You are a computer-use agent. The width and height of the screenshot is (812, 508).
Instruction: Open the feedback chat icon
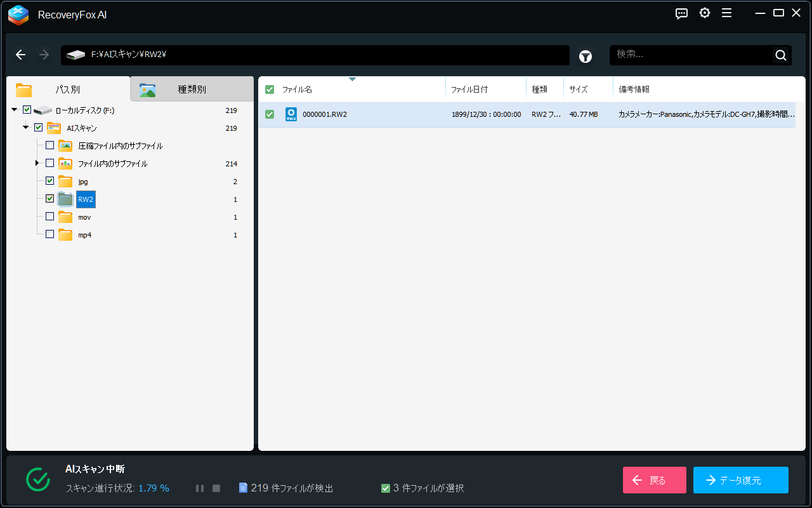(681, 13)
